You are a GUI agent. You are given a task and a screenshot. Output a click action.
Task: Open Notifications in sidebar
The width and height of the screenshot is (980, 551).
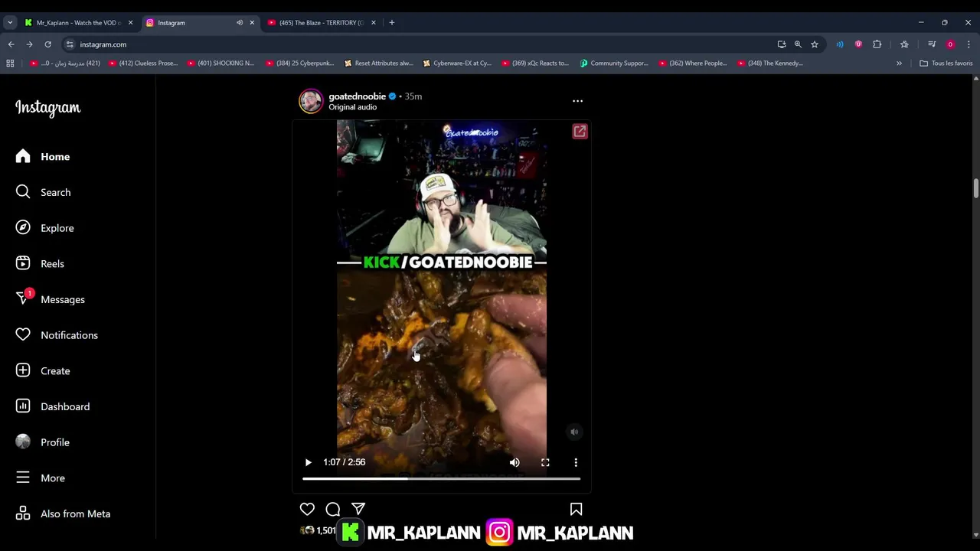[x=57, y=335]
